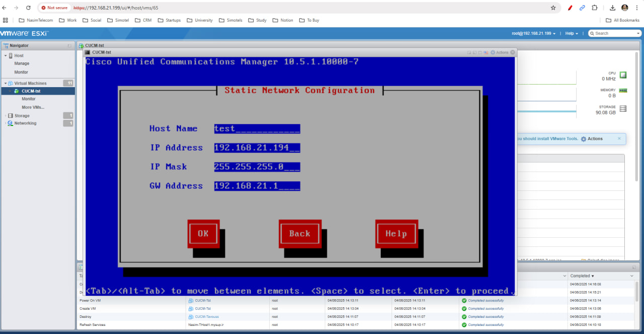This screenshot has height=334, width=644.
Task: Collapse the Host tree node
Action: click(x=6, y=55)
